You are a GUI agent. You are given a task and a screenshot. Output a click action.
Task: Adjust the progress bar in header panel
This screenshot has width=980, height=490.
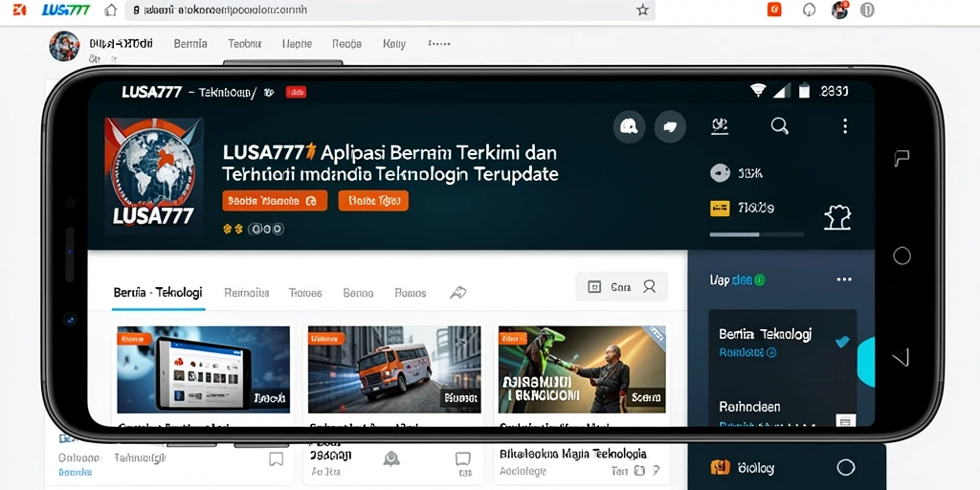point(757,234)
